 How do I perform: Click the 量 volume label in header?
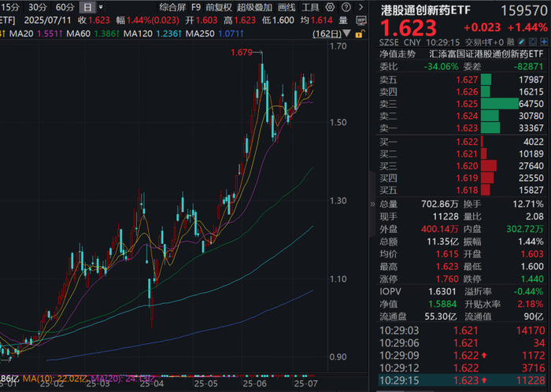pos(343,20)
